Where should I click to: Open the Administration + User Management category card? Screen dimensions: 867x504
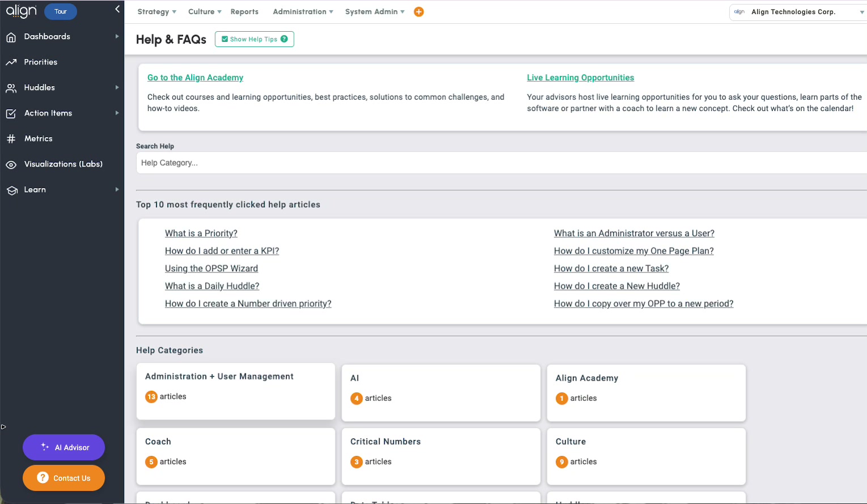click(236, 391)
